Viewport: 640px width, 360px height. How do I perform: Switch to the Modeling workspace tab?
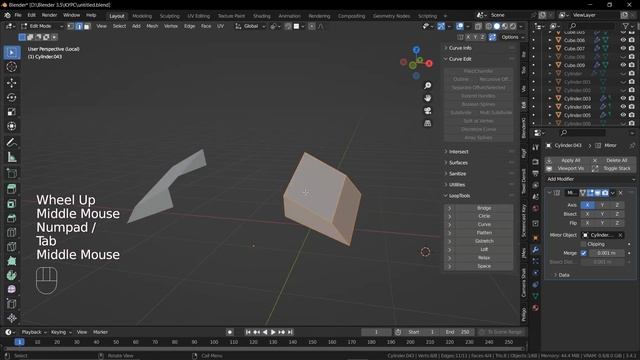pyautogui.click(x=142, y=16)
